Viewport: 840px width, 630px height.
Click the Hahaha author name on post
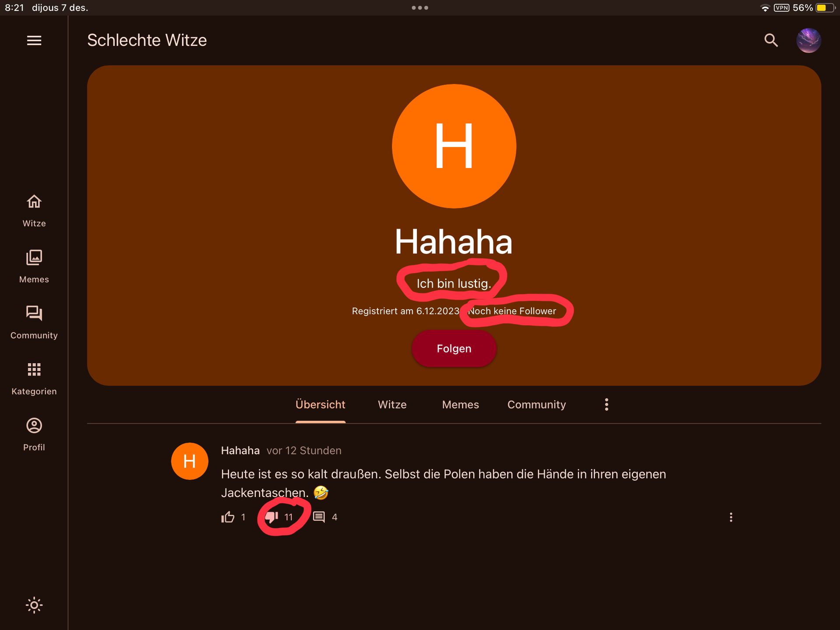240,450
